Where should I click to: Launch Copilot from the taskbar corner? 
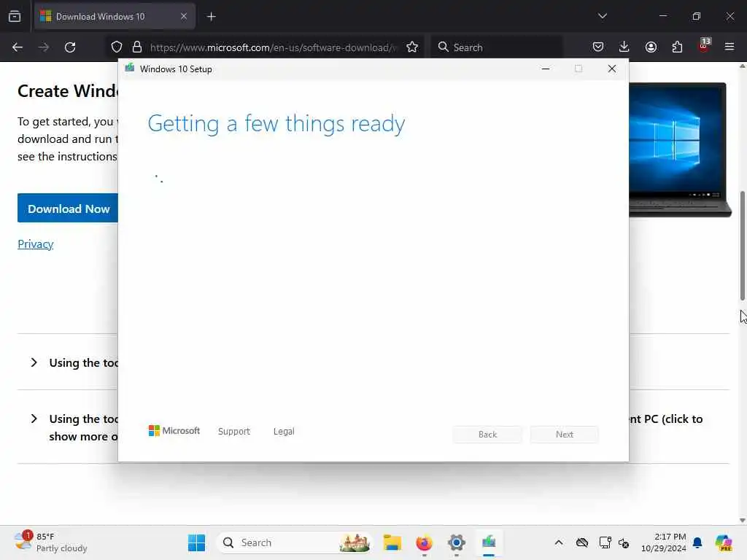point(723,542)
